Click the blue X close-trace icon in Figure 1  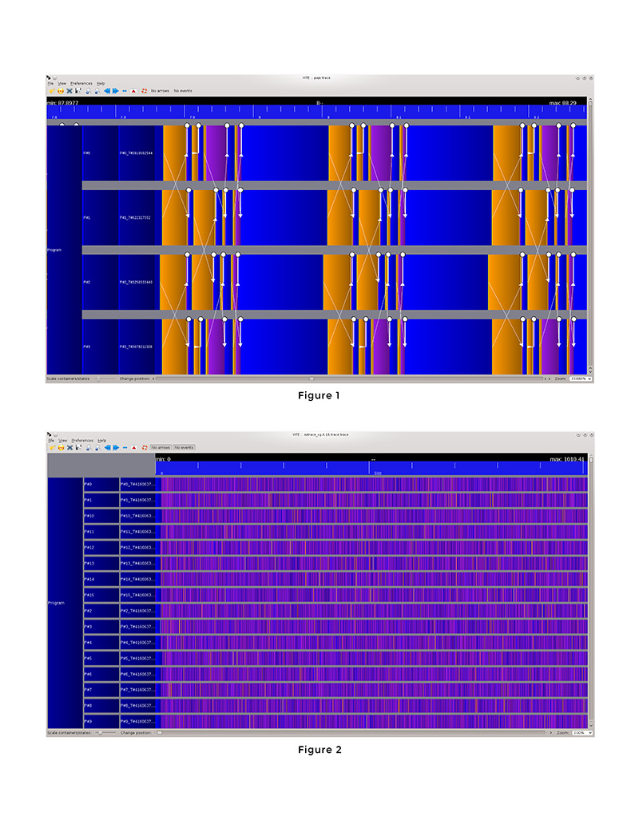tap(69, 91)
